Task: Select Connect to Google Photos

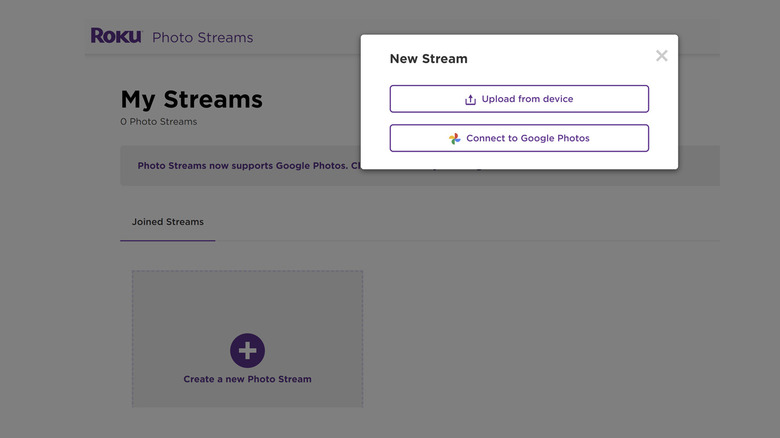Action: (x=519, y=138)
